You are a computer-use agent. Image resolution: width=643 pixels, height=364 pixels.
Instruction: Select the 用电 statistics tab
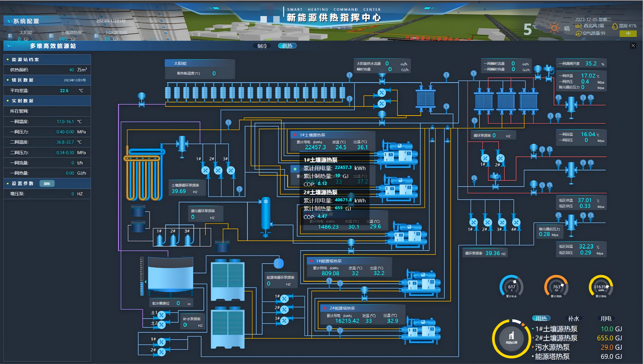point(606,318)
